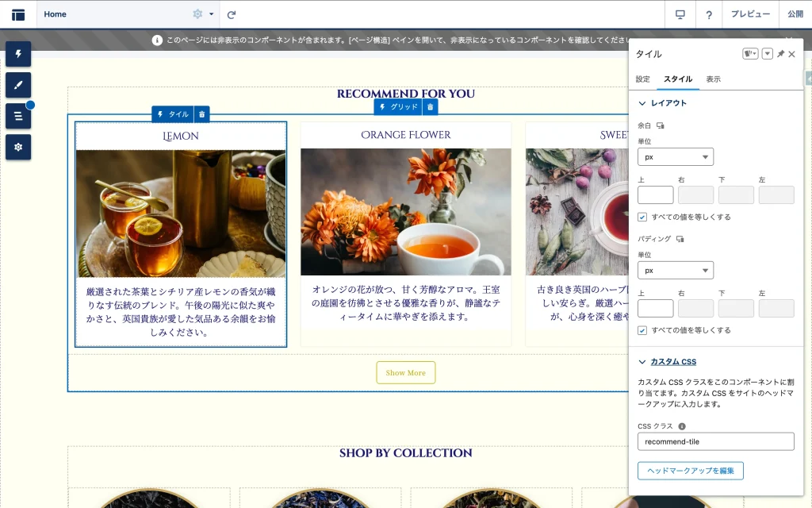Open the Page Structure list panel
This screenshot has width=812, height=508.
18,116
